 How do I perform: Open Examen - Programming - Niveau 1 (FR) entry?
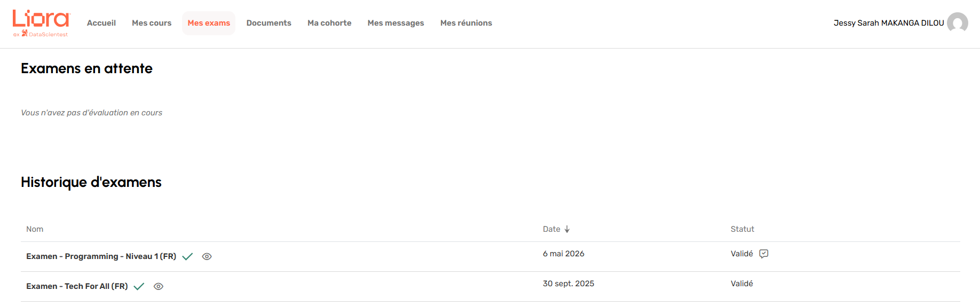[x=101, y=256]
